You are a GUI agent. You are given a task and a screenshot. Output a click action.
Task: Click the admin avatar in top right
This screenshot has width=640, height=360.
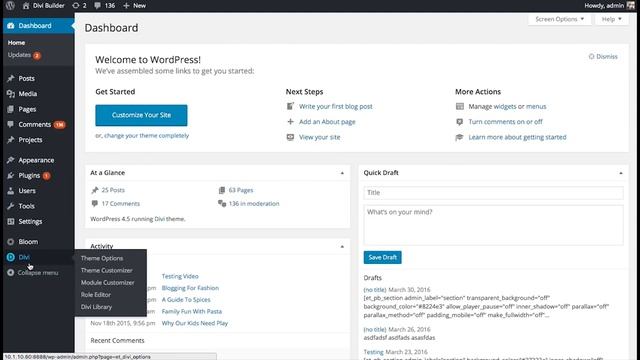(631, 6)
